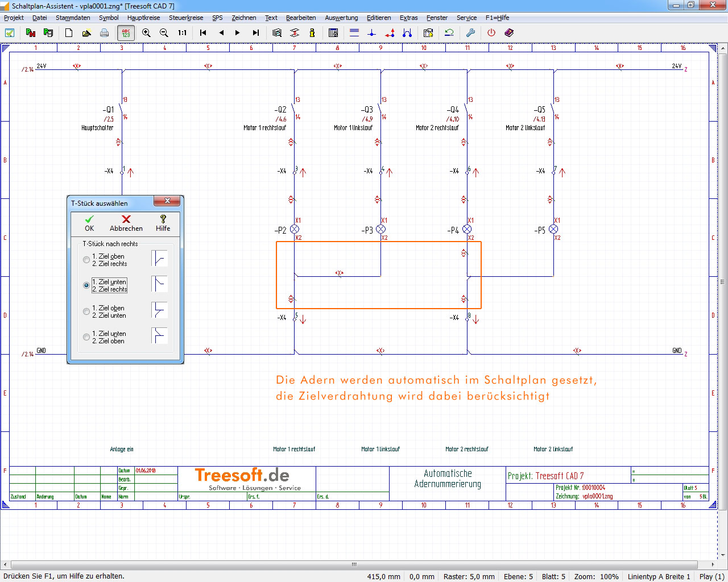
Task: Open the Projekt menu
Action: click(14, 18)
